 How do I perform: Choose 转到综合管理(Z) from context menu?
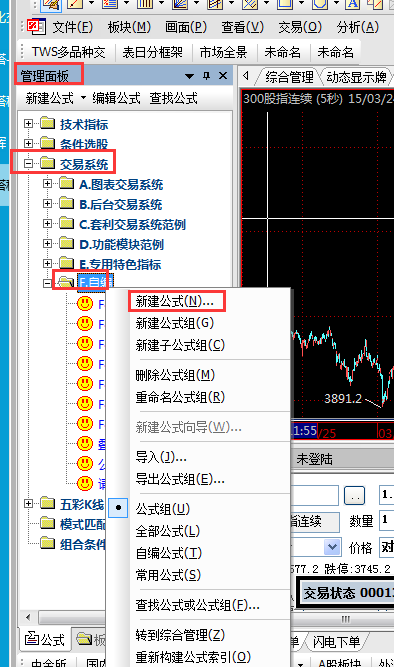(x=180, y=635)
